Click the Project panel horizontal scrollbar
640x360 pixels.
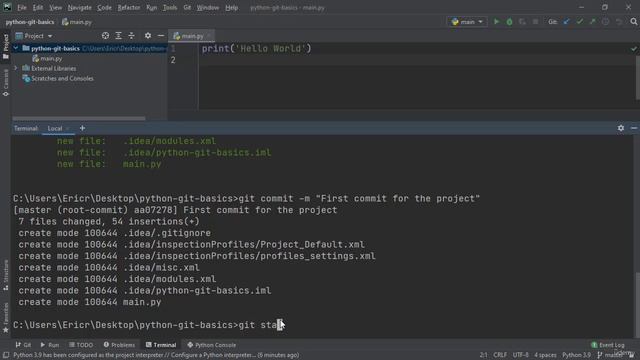79,119
